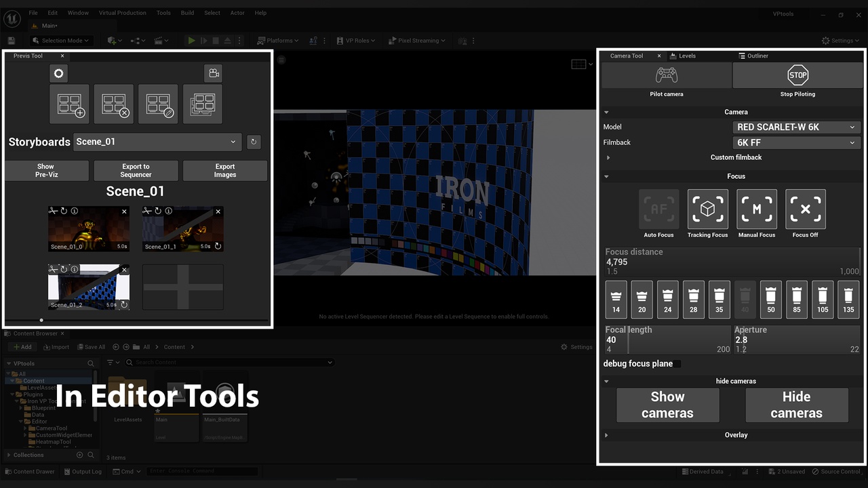Select the 14mm lens preset
Screen dimensions: 868x488
(x=616, y=300)
